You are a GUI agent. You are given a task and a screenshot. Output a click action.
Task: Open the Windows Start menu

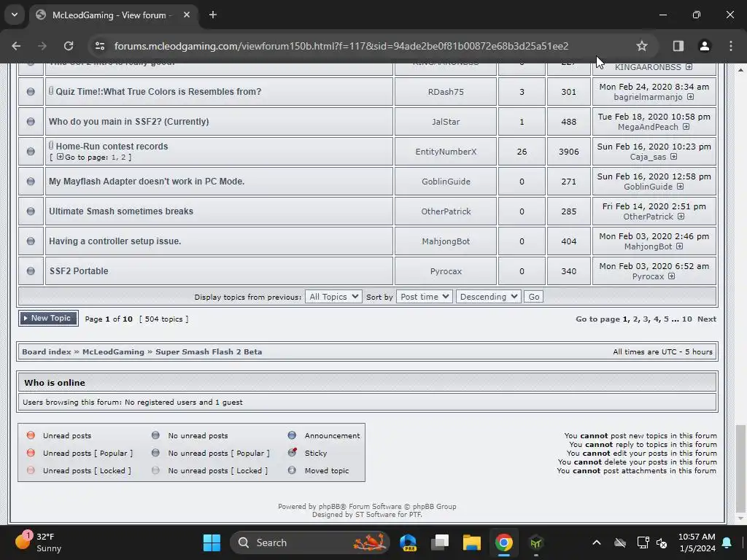point(212,542)
